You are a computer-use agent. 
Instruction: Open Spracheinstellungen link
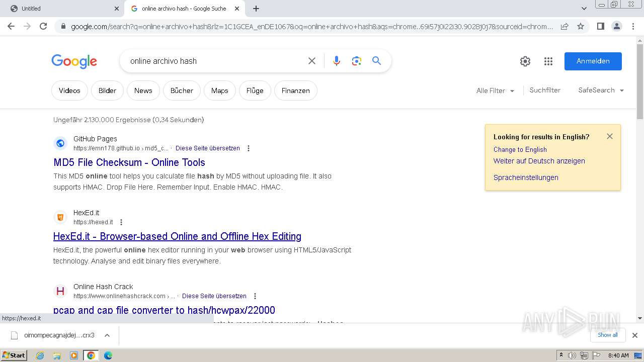[x=526, y=177]
